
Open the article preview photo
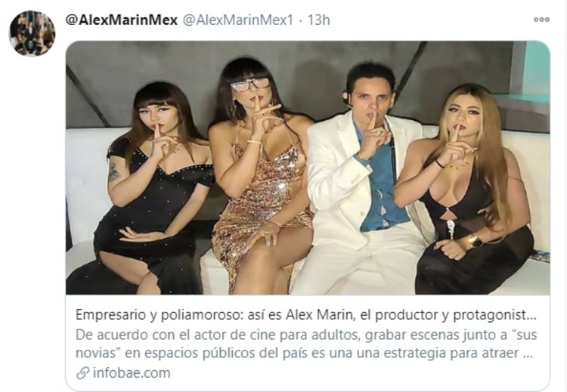coord(308,168)
